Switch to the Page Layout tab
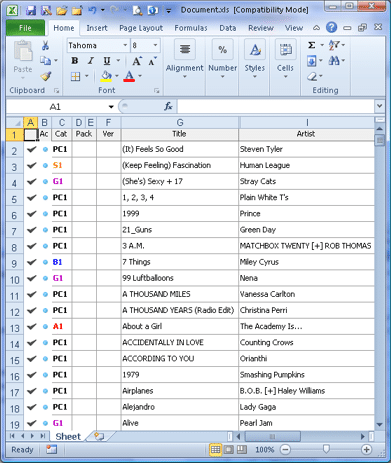391x463 pixels. [x=141, y=28]
